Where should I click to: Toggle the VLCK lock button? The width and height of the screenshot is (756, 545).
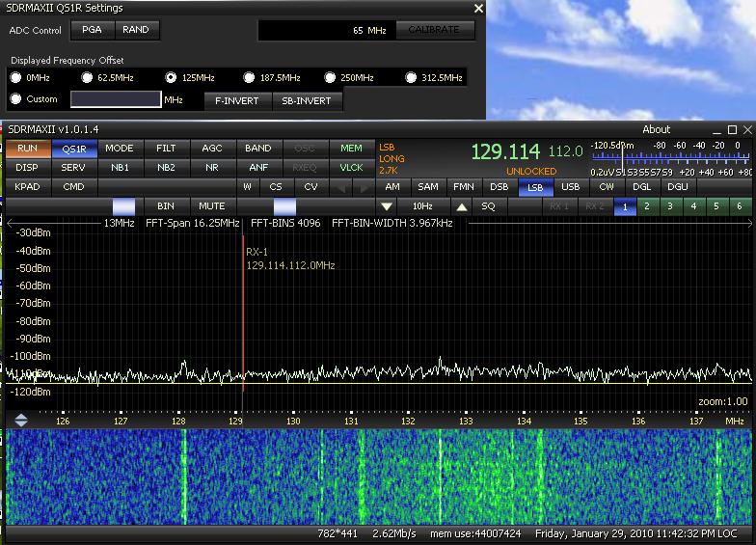[x=351, y=168]
